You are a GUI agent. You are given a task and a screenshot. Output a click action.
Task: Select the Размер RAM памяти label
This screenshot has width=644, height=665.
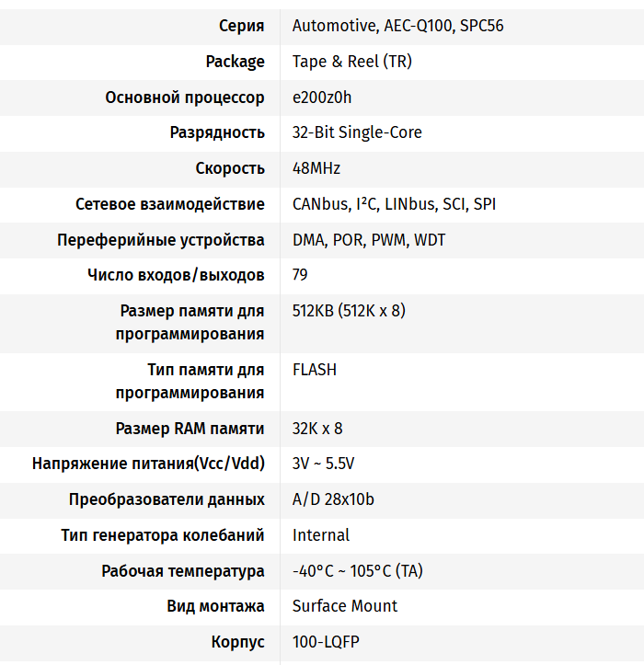click(x=190, y=429)
